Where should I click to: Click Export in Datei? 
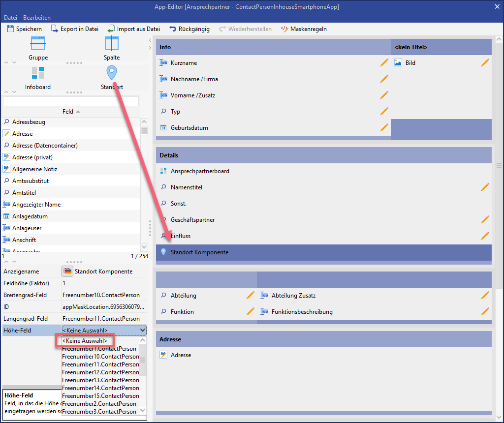coord(75,29)
